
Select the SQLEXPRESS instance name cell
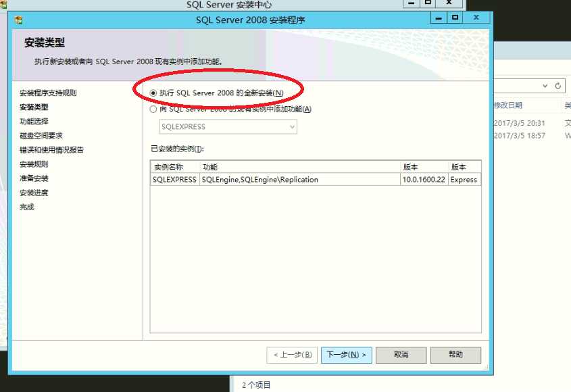pyautogui.click(x=175, y=180)
